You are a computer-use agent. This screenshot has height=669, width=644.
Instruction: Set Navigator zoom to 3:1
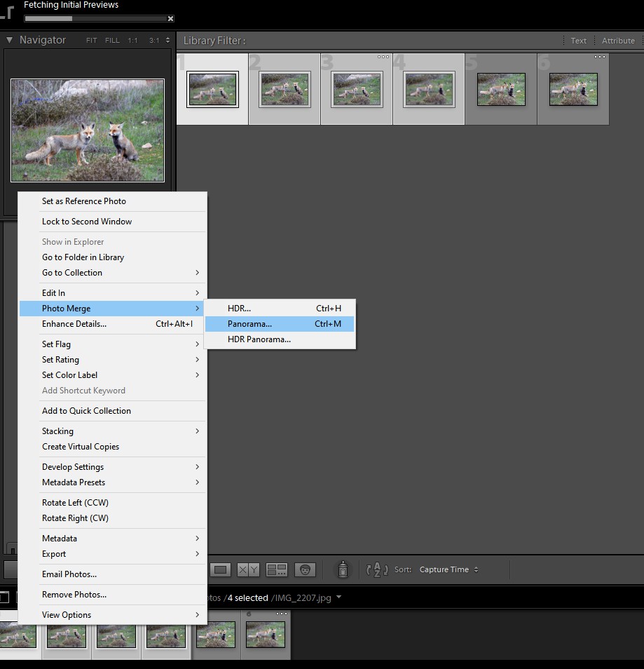pyautogui.click(x=154, y=41)
